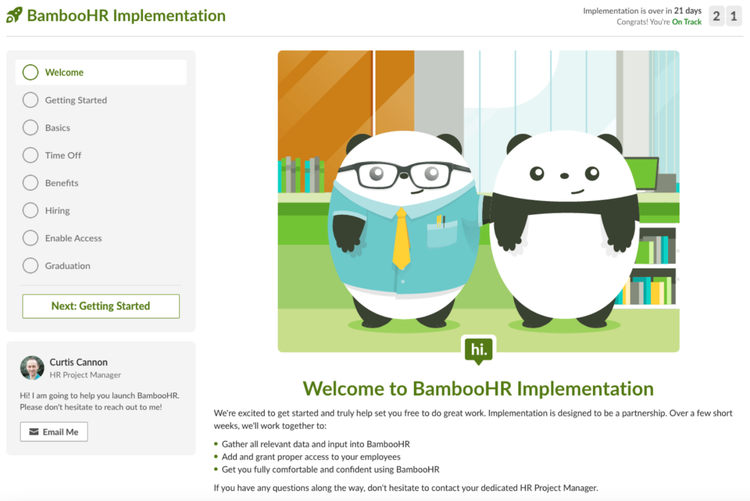Click the countdown digit 1
This screenshot has height=501, width=750.
734,16
